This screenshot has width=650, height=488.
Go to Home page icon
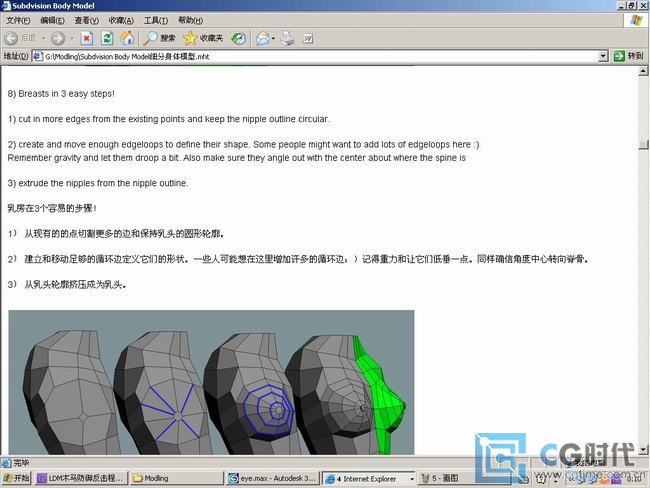(127, 38)
